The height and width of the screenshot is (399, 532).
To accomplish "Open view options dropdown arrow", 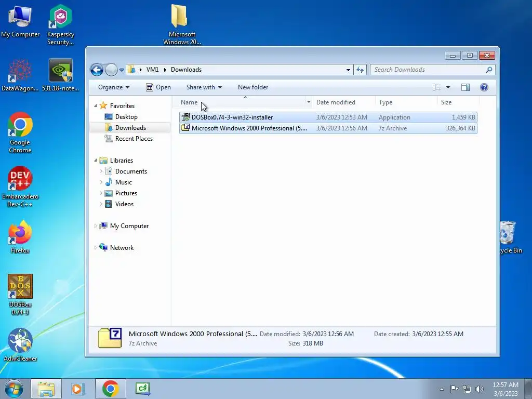I will 448,87.
